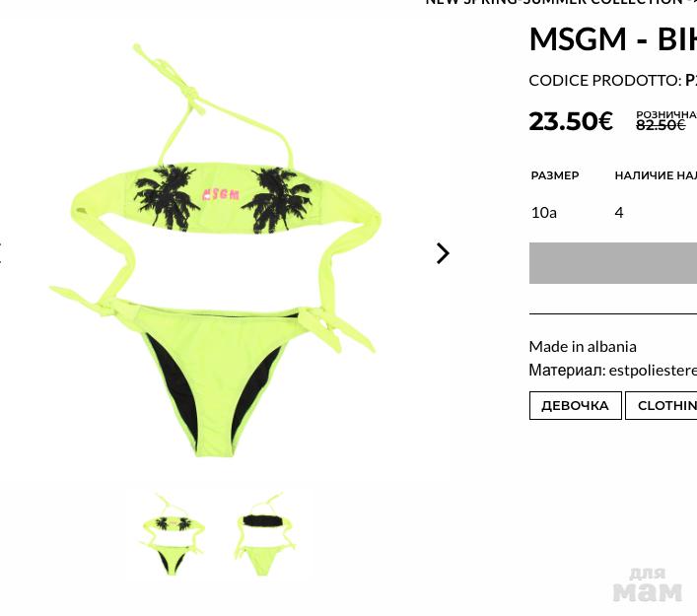Click the РАЗМЕР column header

(x=555, y=175)
